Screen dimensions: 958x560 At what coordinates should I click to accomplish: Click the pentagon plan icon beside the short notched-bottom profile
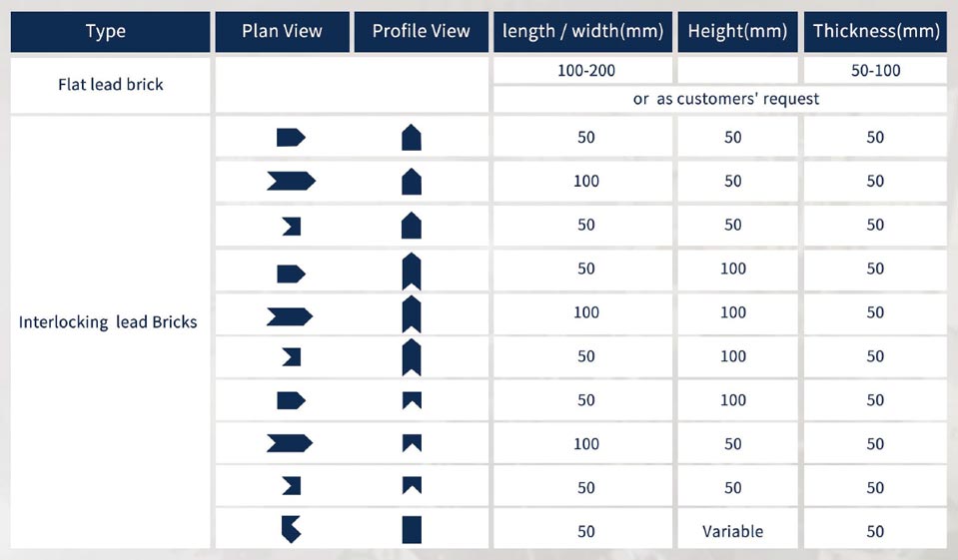tap(291, 400)
